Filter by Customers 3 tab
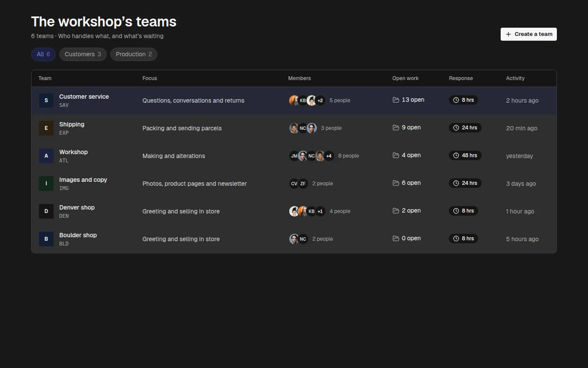Viewport: 588px width, 368px height. [x=83, y=54]
